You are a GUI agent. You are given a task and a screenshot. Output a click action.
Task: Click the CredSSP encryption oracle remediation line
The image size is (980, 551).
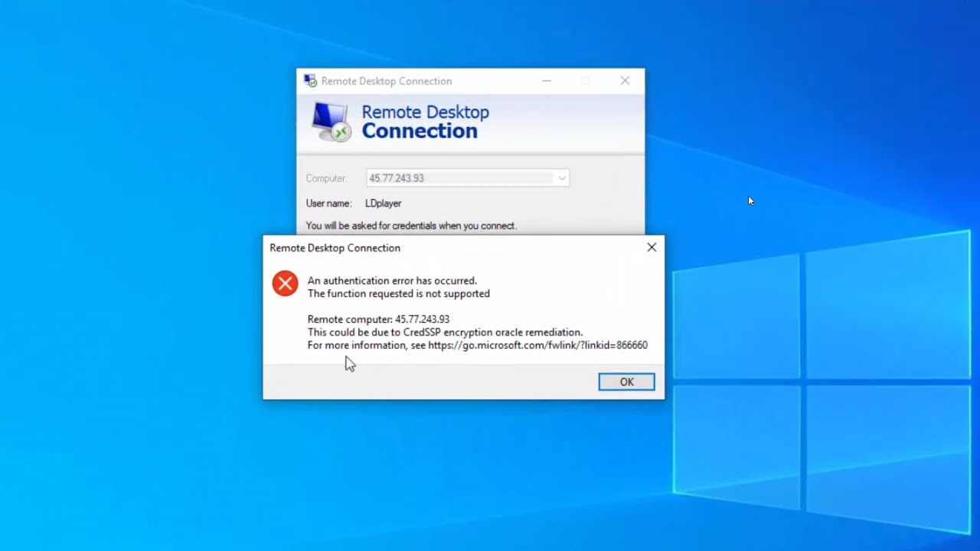pyautogui.click(x=445, y=332)
